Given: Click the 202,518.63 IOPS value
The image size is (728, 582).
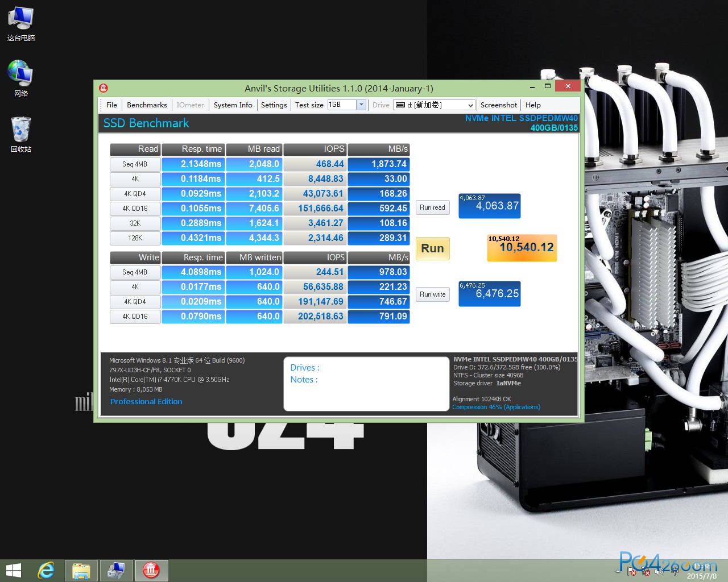Looking at the screenshot, I should [x=315, y=317].
